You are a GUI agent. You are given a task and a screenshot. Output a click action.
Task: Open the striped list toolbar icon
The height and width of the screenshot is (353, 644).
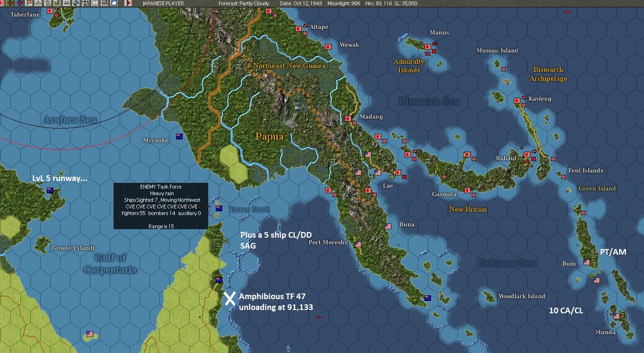pyautogui.click(x=104, y=3)
